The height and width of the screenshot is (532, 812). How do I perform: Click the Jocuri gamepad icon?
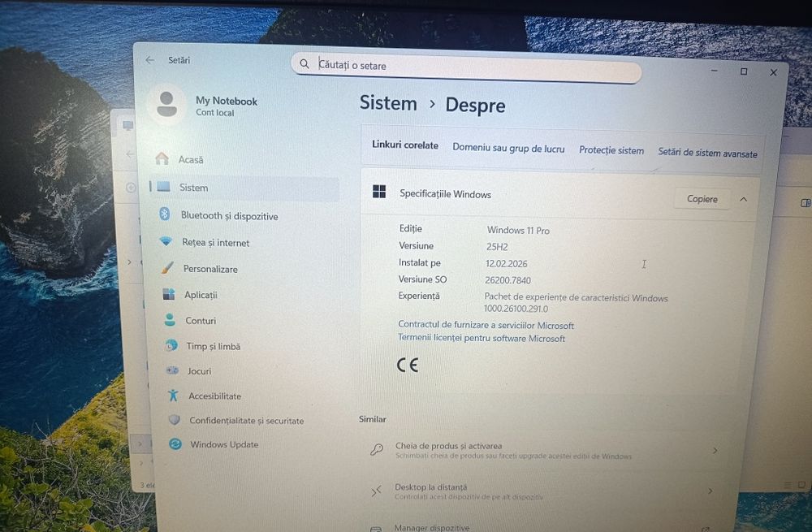tap(172, 370)
